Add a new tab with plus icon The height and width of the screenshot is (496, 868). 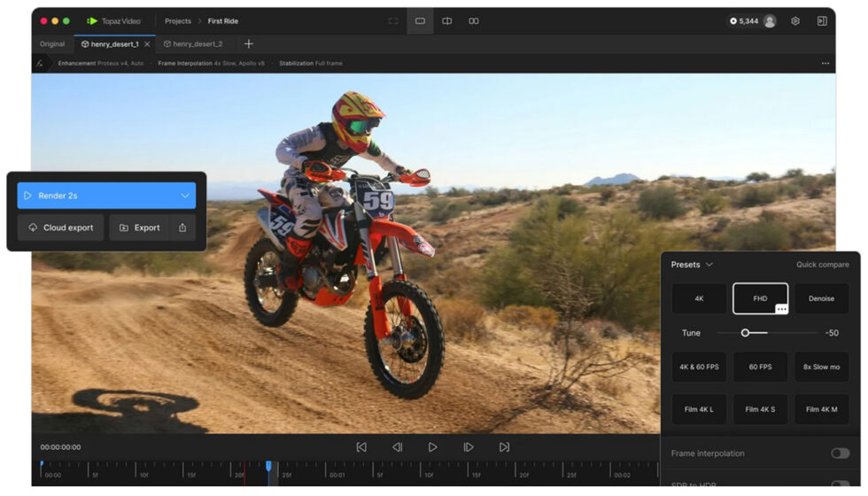click(x=249, y=43)
